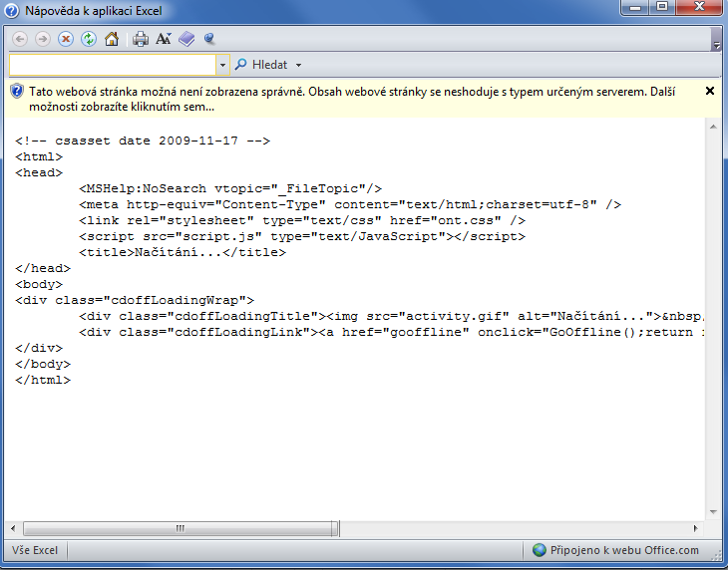This screenshot has width=728, height=570.
Task: Click the help question mark icon in title bar
Action: (11, 11)
